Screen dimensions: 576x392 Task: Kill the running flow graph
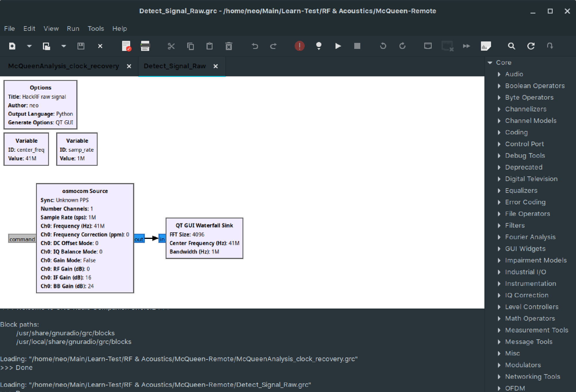coord(357,46)
